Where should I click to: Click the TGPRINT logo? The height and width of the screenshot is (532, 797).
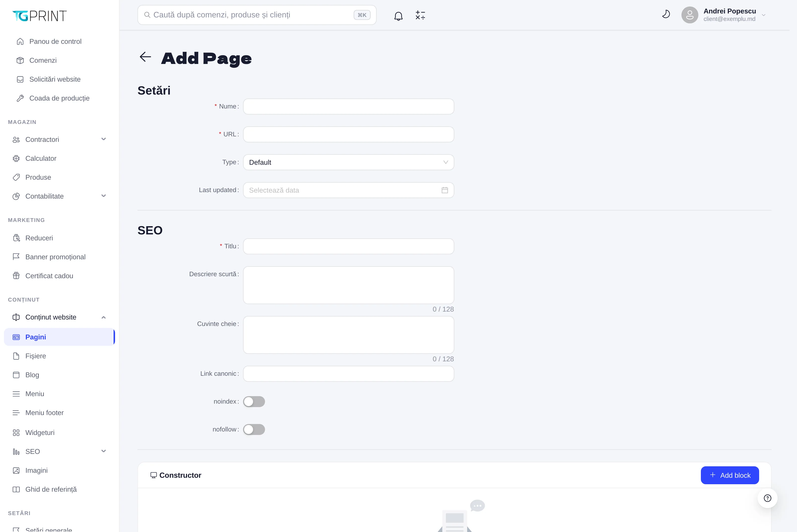point(40,16)
